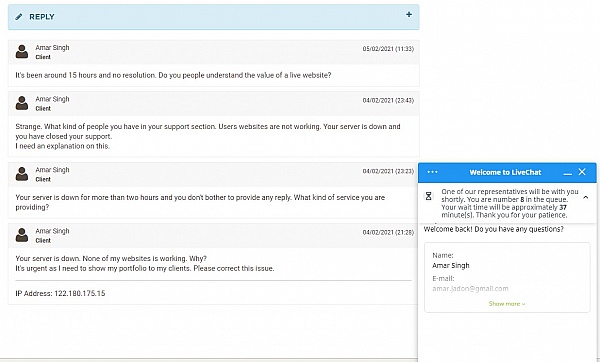Minimize the LiveChat widget

(x=568, y=173)
